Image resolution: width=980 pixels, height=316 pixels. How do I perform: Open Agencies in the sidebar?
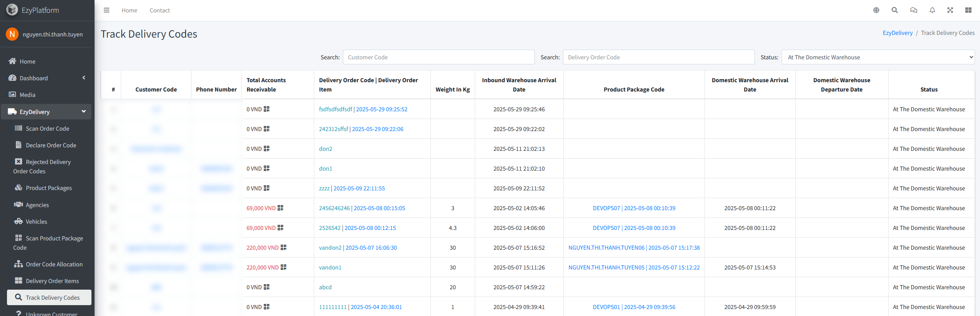(49, 205)
